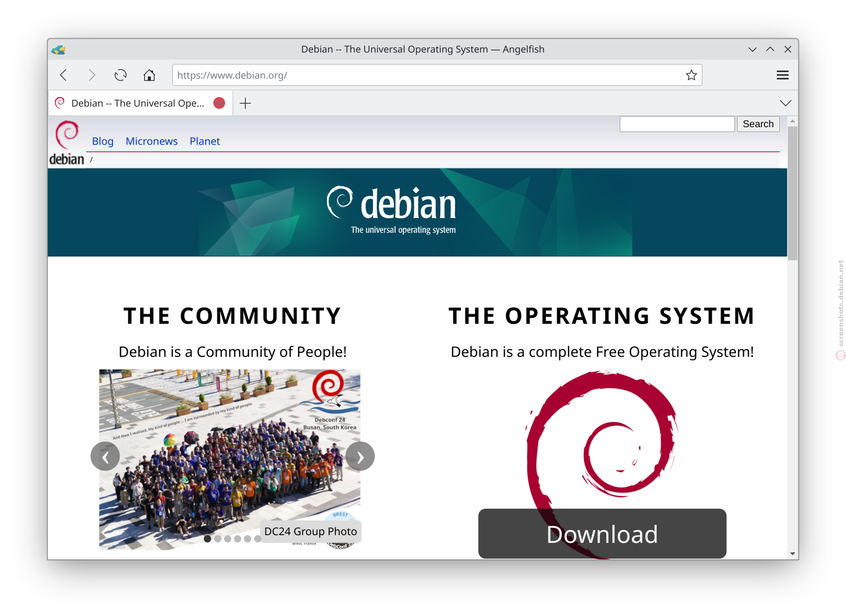The height and width of the screenshot is (616, 846).
Task: Close the Angelfish window
Action: click(788, 49)
